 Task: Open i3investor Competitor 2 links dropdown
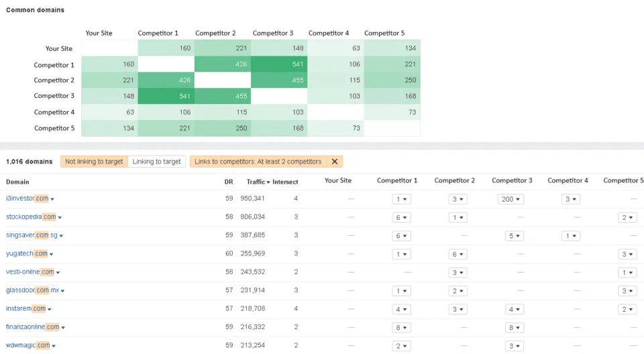[x=458, y=199]
